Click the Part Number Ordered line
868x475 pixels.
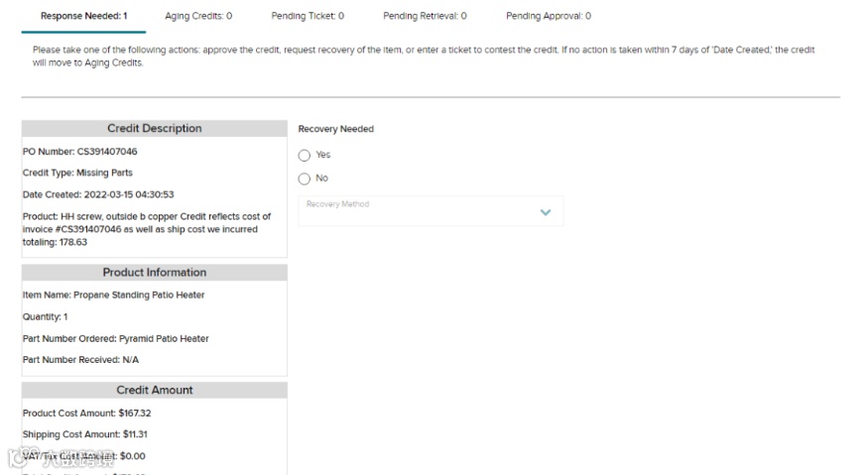(116, 339)
